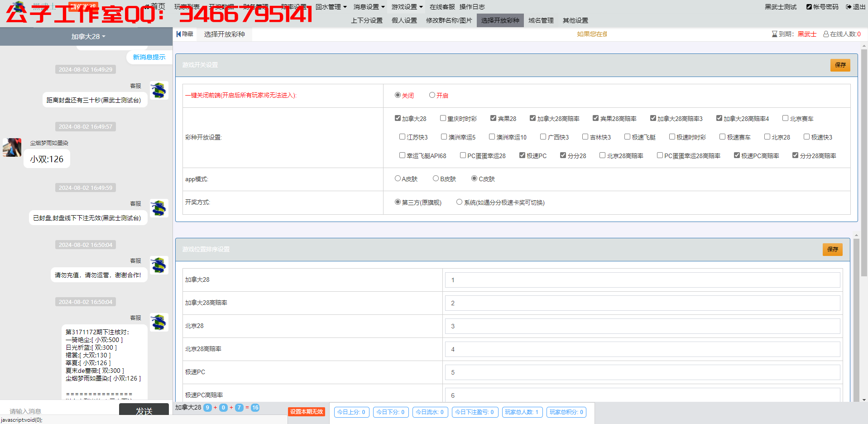The height and width of the screenshot is (424, 868).
Task: Uncheck the 分分28 checkbox
Action: tap(563, 155)
